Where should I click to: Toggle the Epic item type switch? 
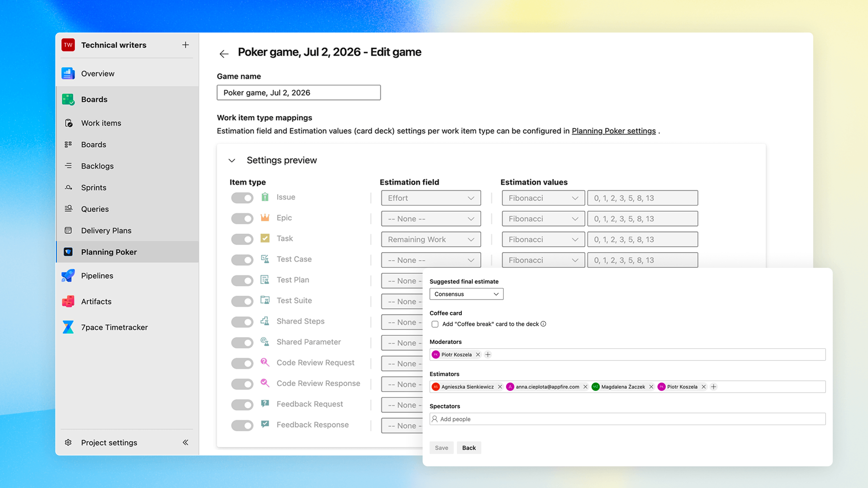pyautogui.click(x=242, y=219)
